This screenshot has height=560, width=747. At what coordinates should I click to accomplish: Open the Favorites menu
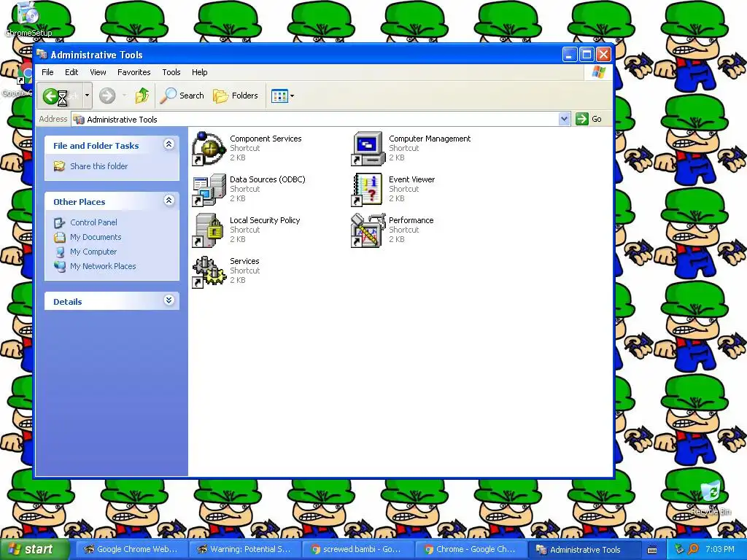tap(134, 72)
